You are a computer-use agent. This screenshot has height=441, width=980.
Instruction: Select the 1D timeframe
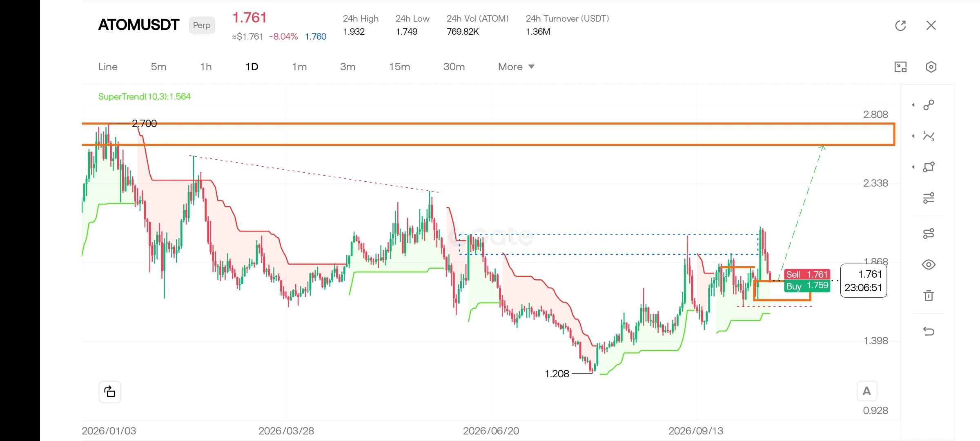point(252,67)
